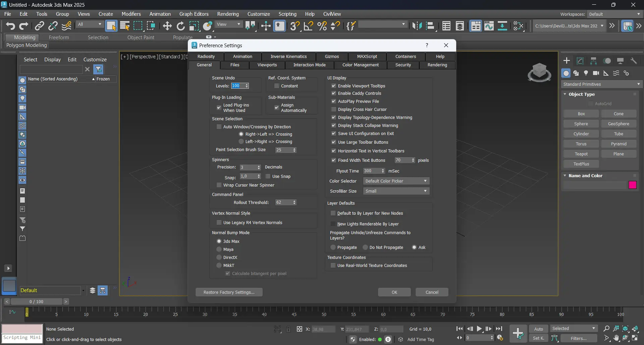Switch to the Viewports tab
The width and height of the screenshot is (644, 345).
[267, 65]
